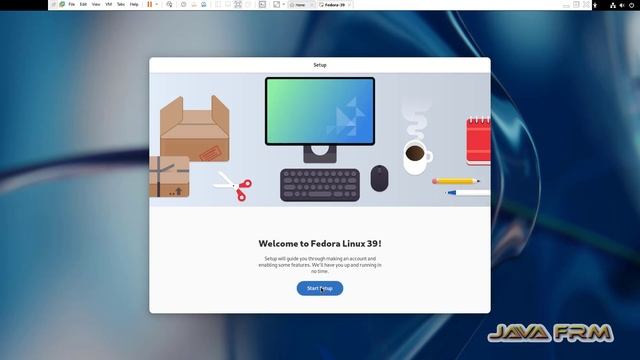640x360 pixels.
Task: Click the revert to snapshot icon
Action: pos(194,4)
